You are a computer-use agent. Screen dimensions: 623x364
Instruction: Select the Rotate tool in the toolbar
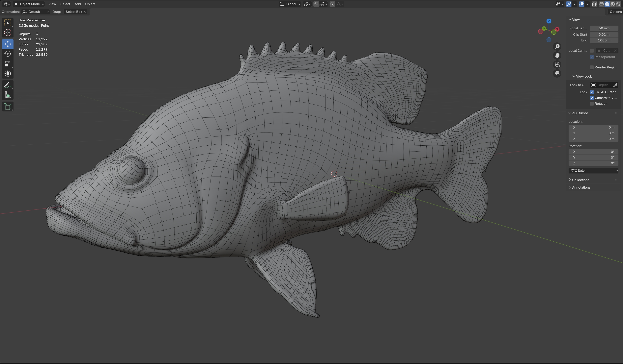[x=8, y=54]
